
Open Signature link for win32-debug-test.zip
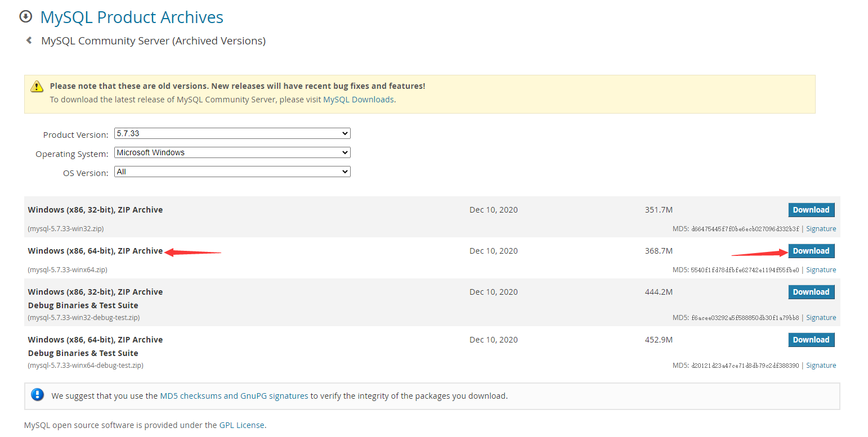[821, 318]
